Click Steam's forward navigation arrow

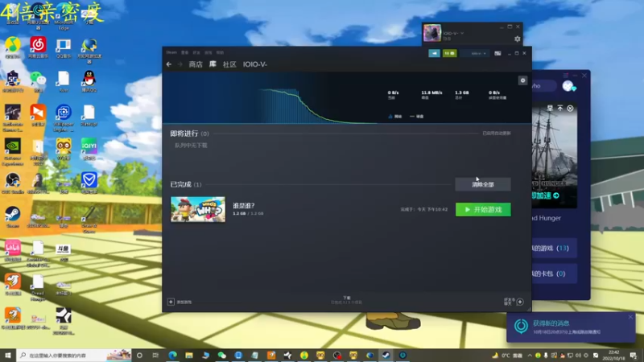pyautogui.click(x=180, y=64)
